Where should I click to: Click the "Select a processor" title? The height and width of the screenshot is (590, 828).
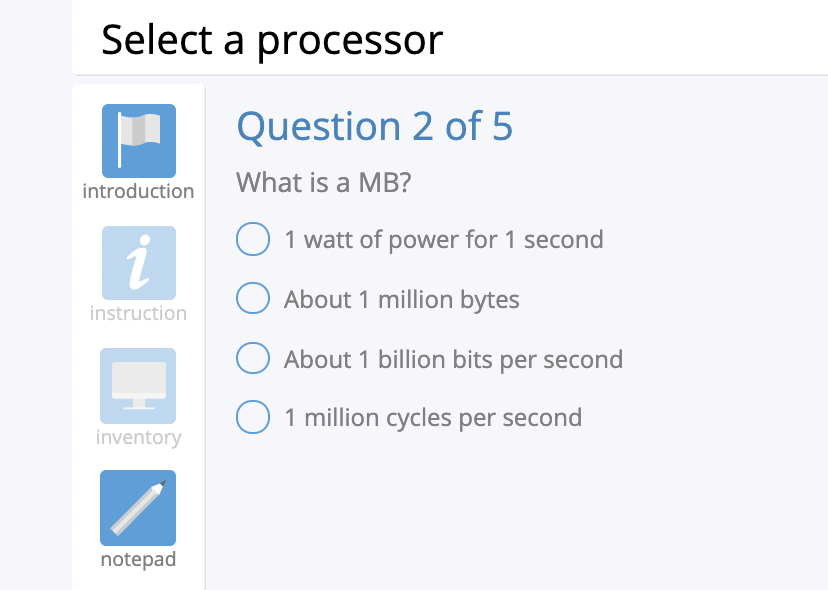pyautogui.click(x=270, y=40)
